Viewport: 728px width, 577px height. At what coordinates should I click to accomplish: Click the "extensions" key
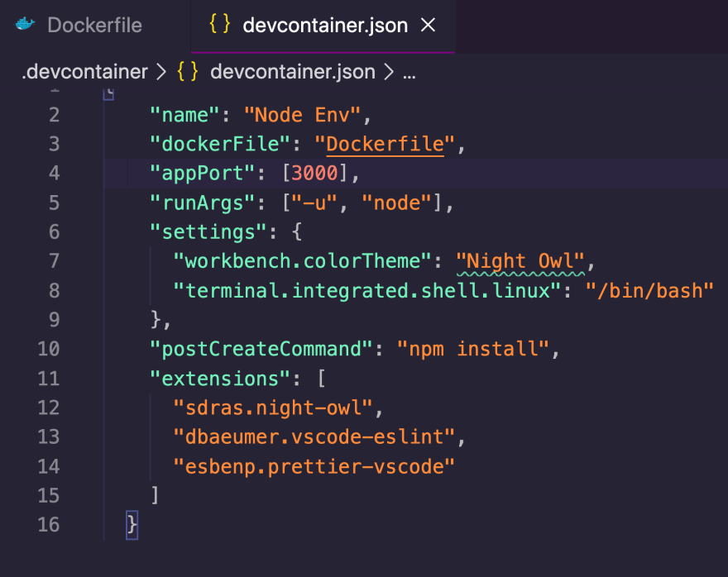220,379
